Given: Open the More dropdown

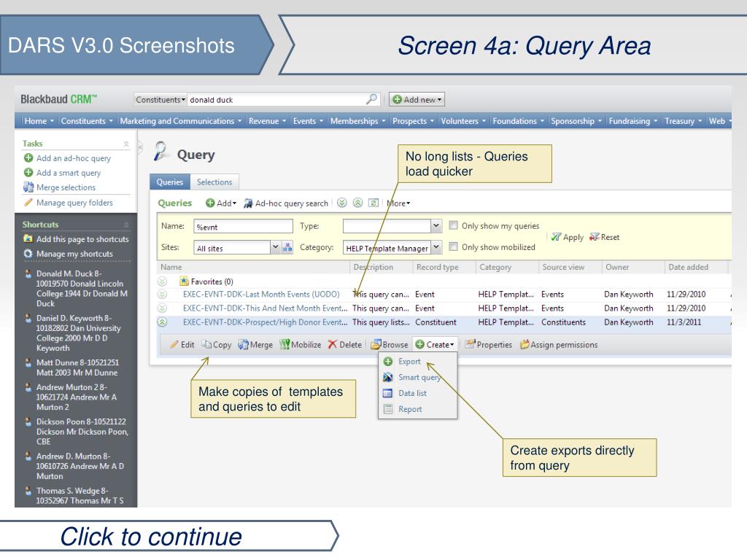Looking at the screenshot, I should click(398, 203).
